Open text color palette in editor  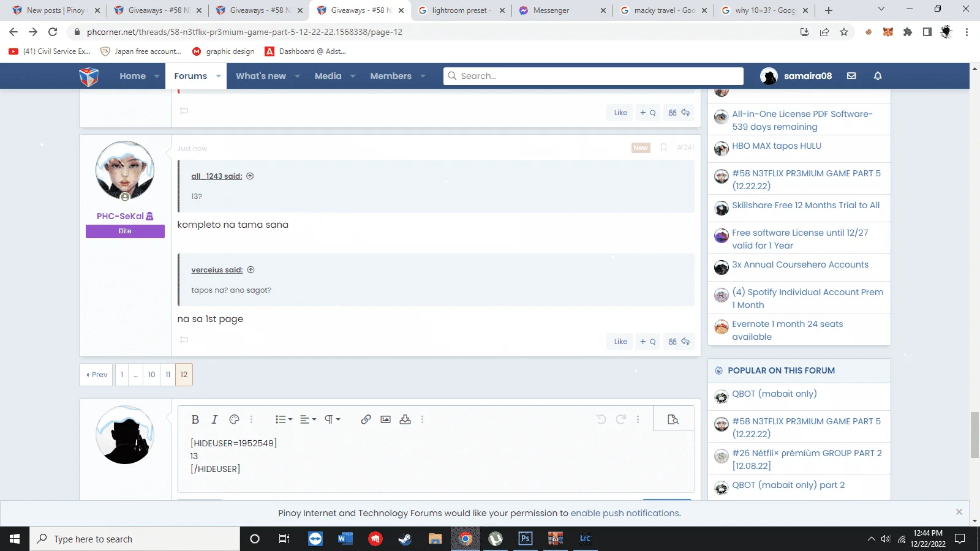pos(234,419)
